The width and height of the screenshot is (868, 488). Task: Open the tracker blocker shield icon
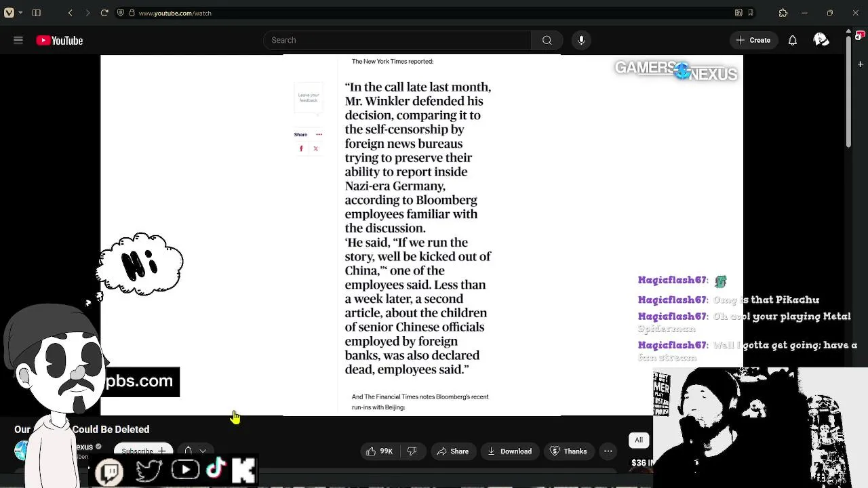click(x=121, y=13)
